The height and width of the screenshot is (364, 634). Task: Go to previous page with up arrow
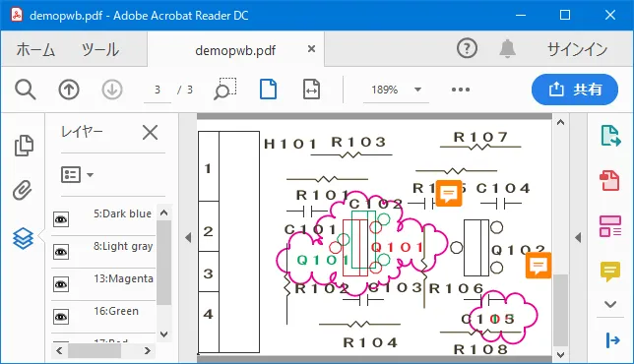tap(69, 90)
